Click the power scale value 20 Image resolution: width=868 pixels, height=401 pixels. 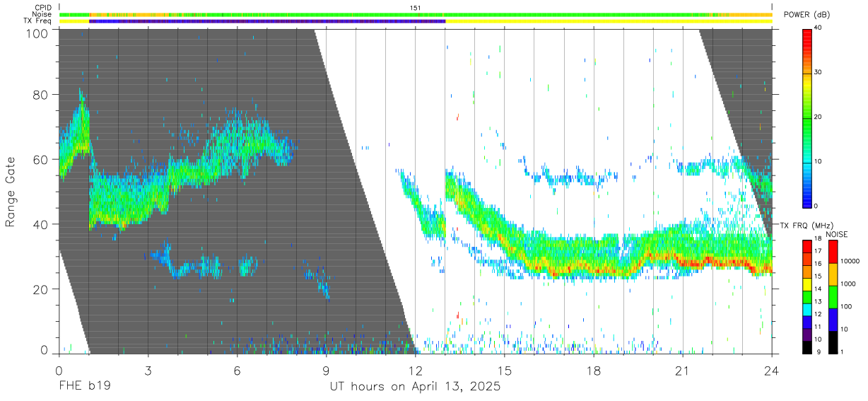tap(819, 117)
